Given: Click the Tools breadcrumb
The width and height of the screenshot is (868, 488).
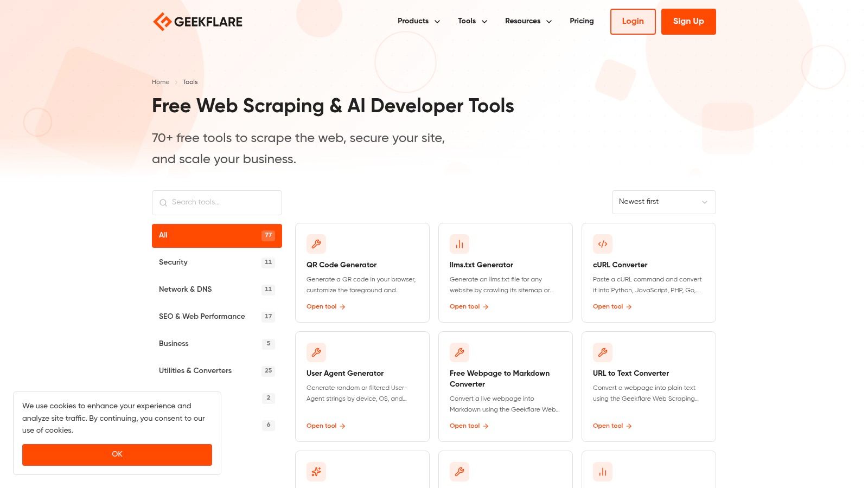Looking at the screenshot, I should (190, 82).
